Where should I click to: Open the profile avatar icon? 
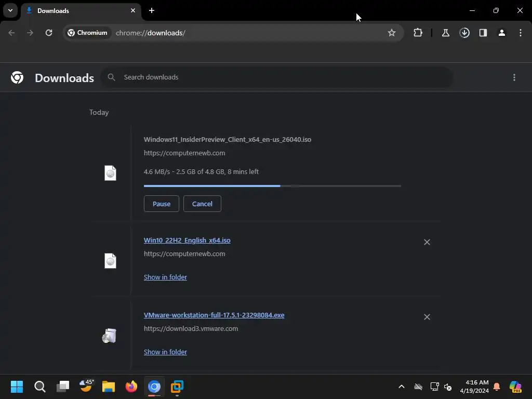coord(502,33)
